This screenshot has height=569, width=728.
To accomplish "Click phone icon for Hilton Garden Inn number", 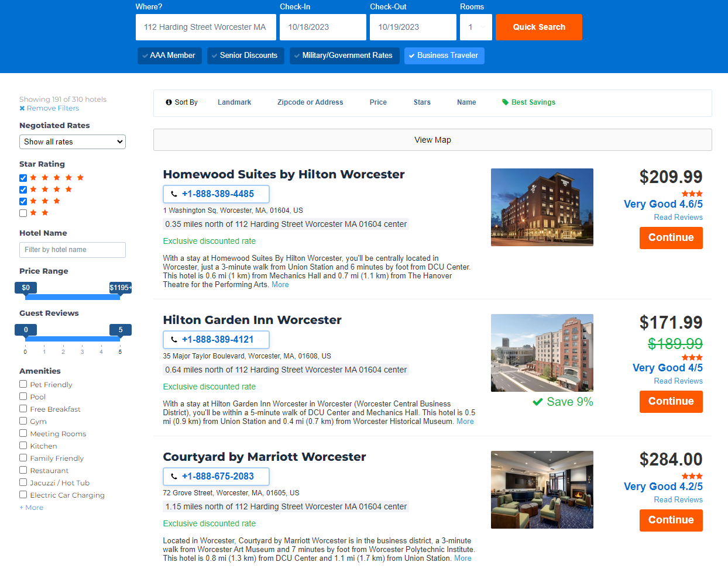I will click(x=174, y=340).
